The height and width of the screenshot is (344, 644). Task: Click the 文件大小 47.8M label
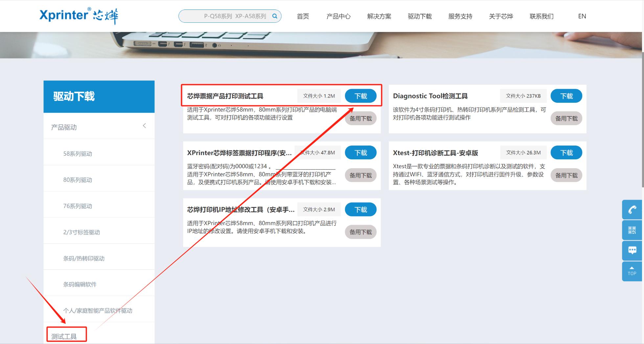[318, 152]
